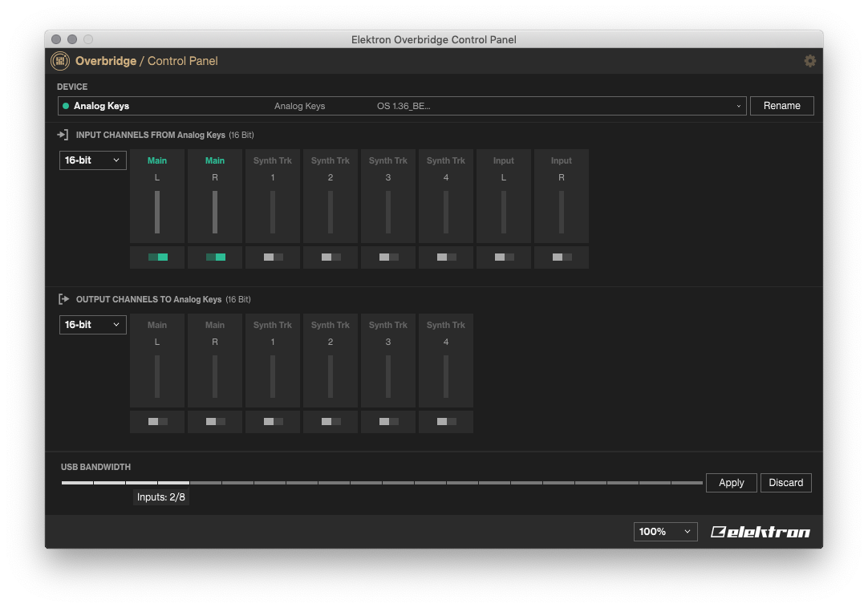Enable input Synth Trk 4 toggle
This screenshot has width=868, height=608.
tap(446, 257)
